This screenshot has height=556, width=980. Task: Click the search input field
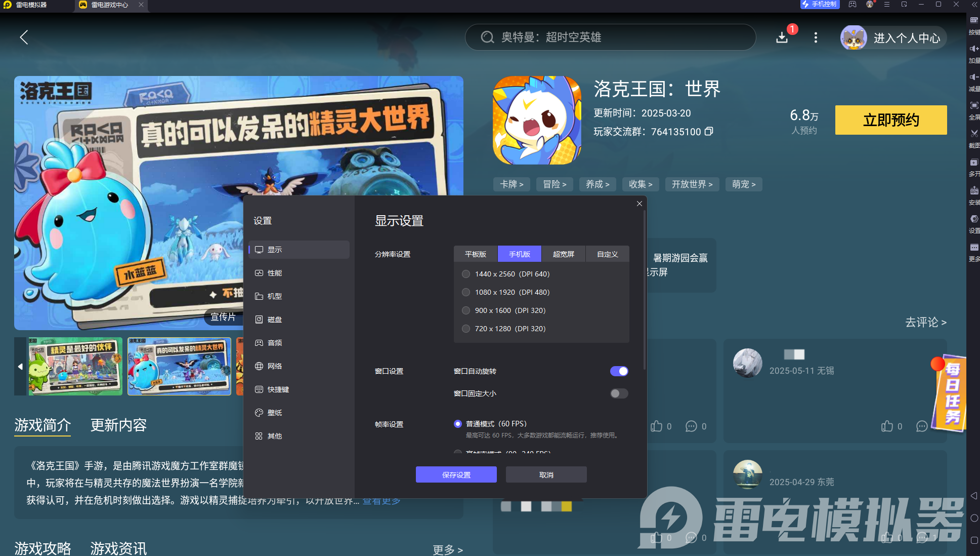click(610, 37)
